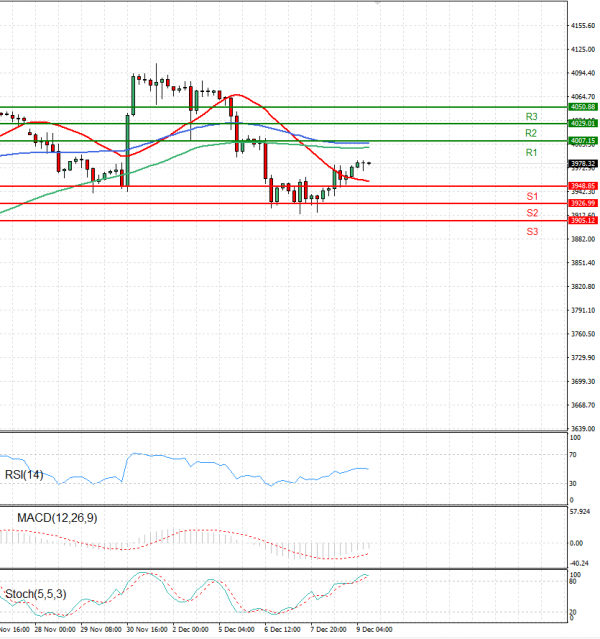Click the 4155.60 price axis value

pos(583,26)
